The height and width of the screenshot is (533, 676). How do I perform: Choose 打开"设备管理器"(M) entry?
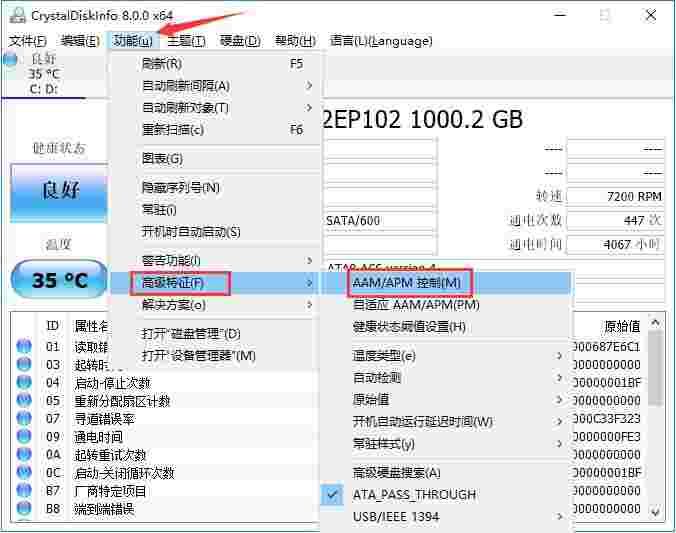pos(215,356)
